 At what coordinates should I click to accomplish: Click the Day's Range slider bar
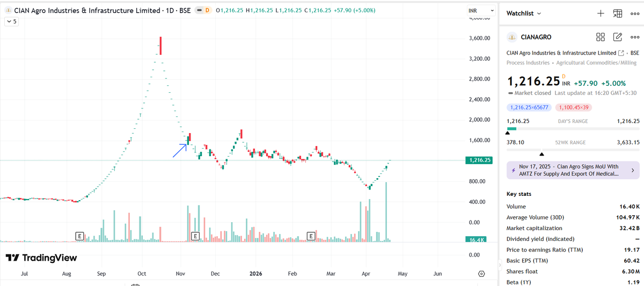(x=573, y=129)
